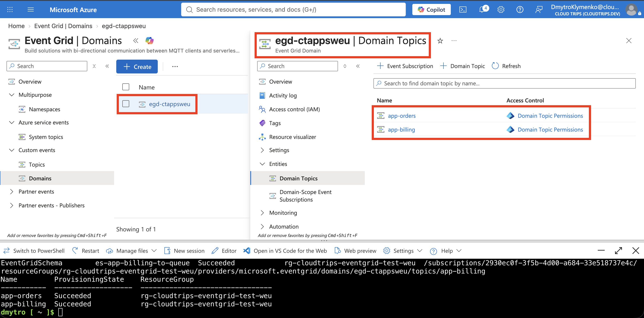Screen dimensions: 644x318
Task: Tick the Name header select-all checkbox
Action: [x=126, y=87]
